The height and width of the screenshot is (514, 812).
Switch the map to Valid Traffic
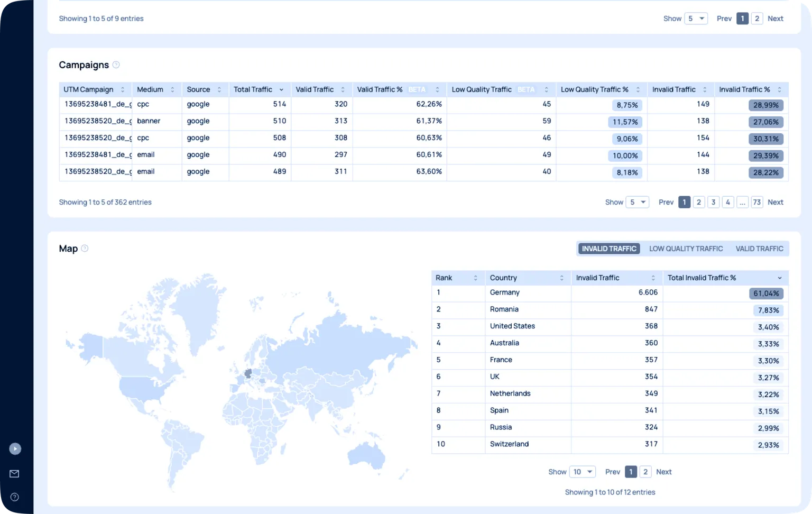click(759, 249)
